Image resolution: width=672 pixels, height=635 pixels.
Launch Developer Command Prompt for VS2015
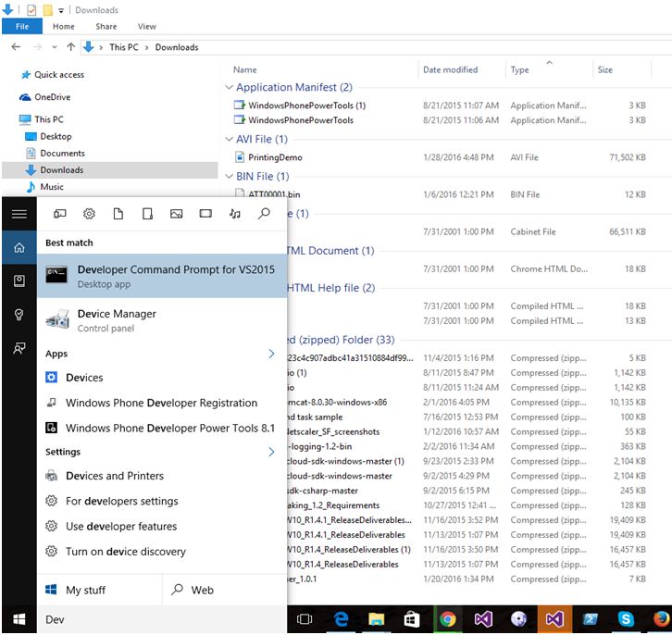pos(162,276)
